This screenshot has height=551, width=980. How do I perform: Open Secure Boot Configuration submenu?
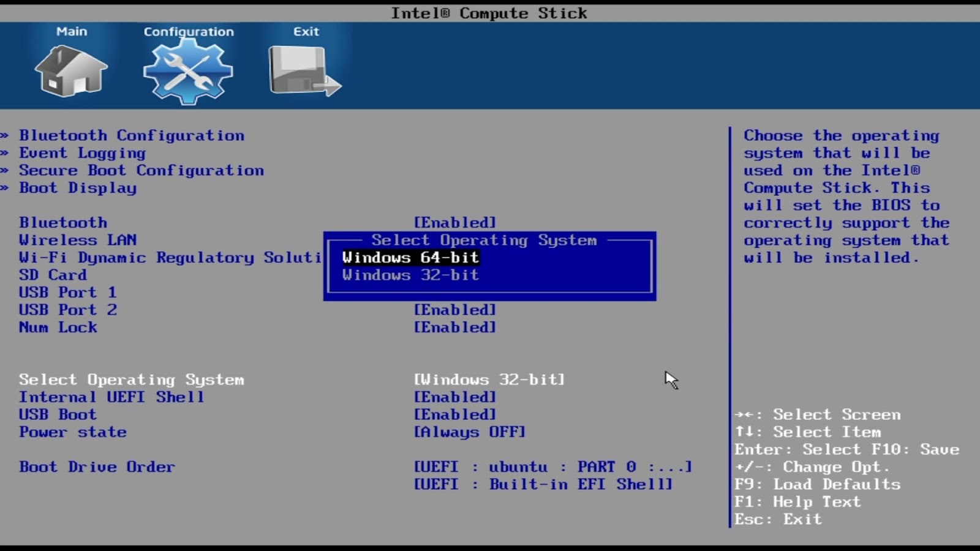coord(141,170)
